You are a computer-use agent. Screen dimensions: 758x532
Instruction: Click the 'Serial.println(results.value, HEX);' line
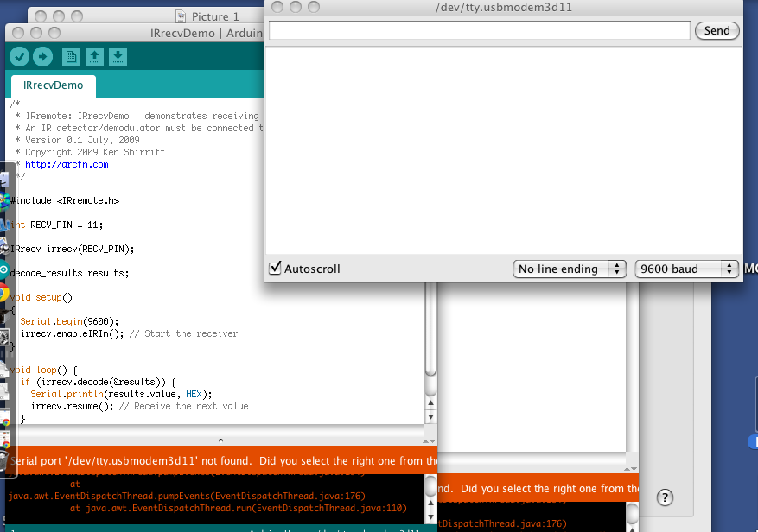click(x=121, y=394)
